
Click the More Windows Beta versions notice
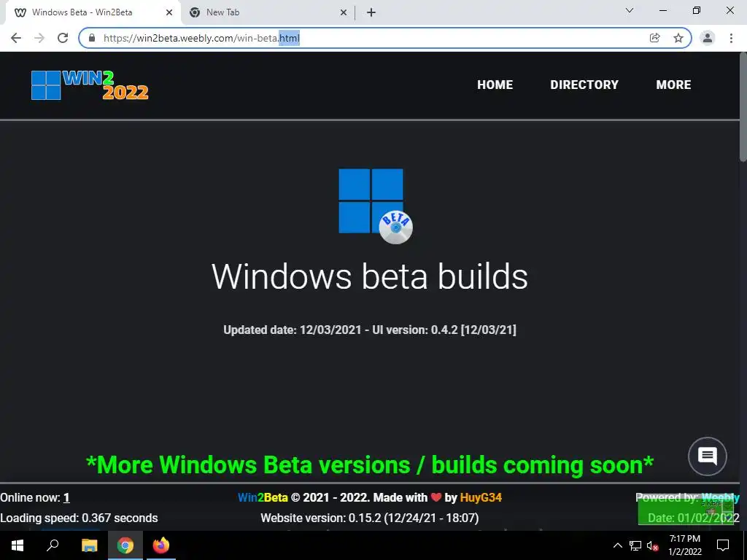pyautogui.click(x=370, y=464)
